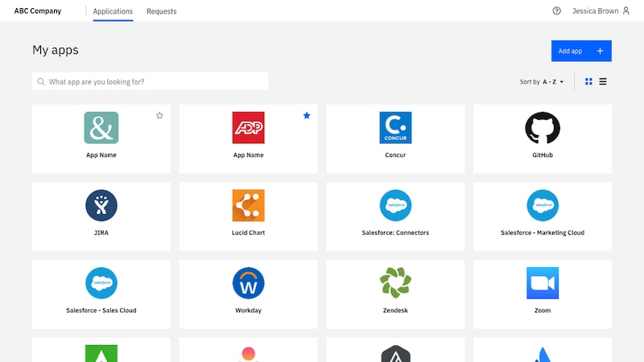Click the search magnifier icon
The height and width of the screenshot is (362, 644).
point(41,82)
